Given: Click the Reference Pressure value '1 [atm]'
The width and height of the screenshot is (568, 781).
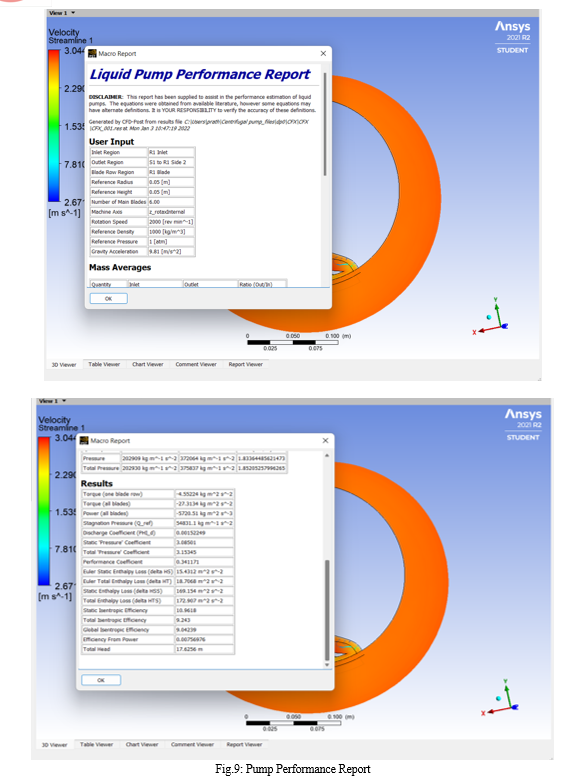Looking at the screenshot, I should click(x=171, y=242).
